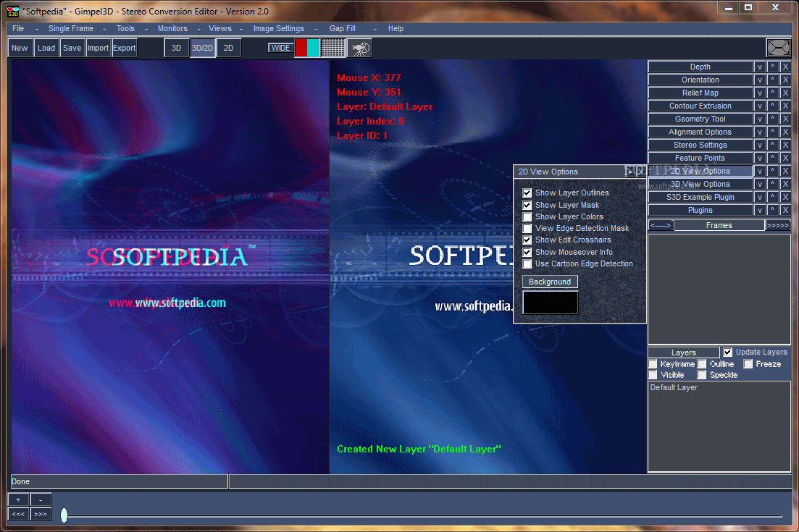Uncheck Show Mouseover Info

click(527, 252)
